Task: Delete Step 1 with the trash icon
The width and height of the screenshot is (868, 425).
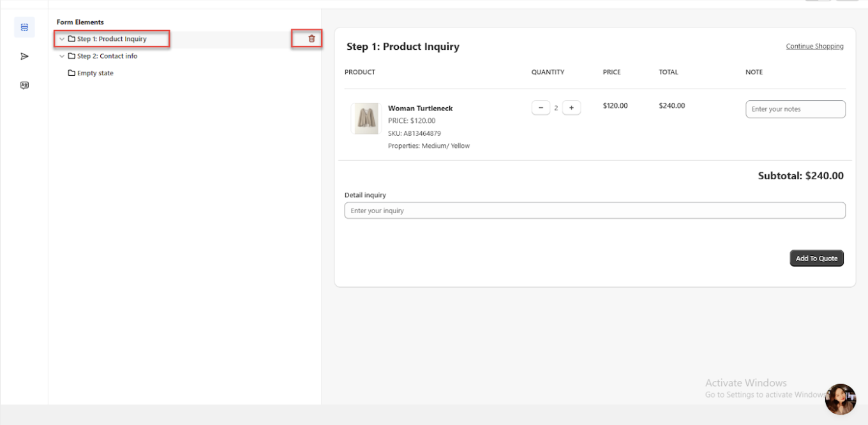Action: pos(311,39)
